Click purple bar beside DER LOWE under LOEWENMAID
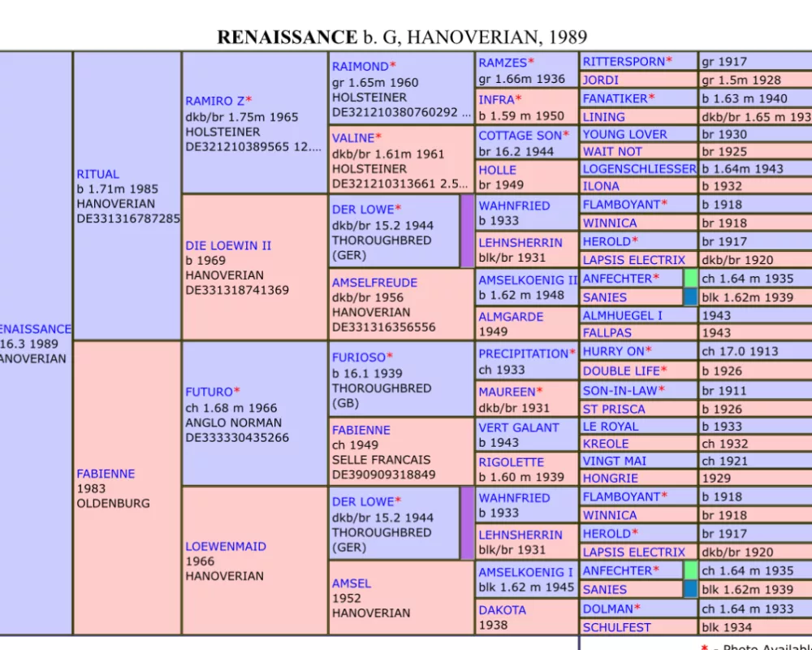 (467, 523)
